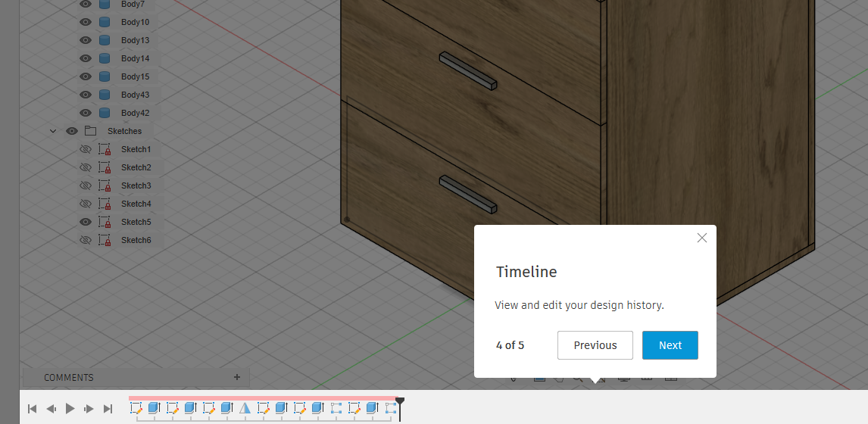
Task: Click the Sketch1 sketch icon
Action: click(105, 149)
